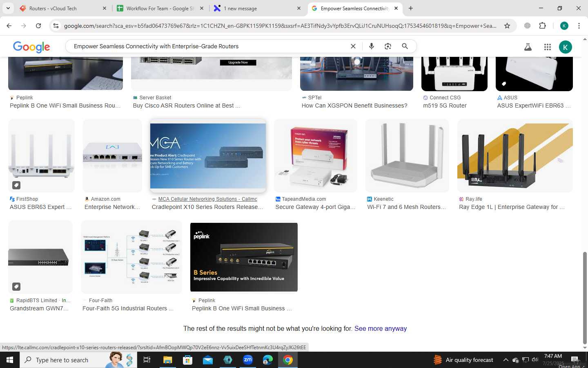The width and height of the screenshot is (588, 368).
Task: Open the Peplink B Series image
Action: [x=244, y=257]
